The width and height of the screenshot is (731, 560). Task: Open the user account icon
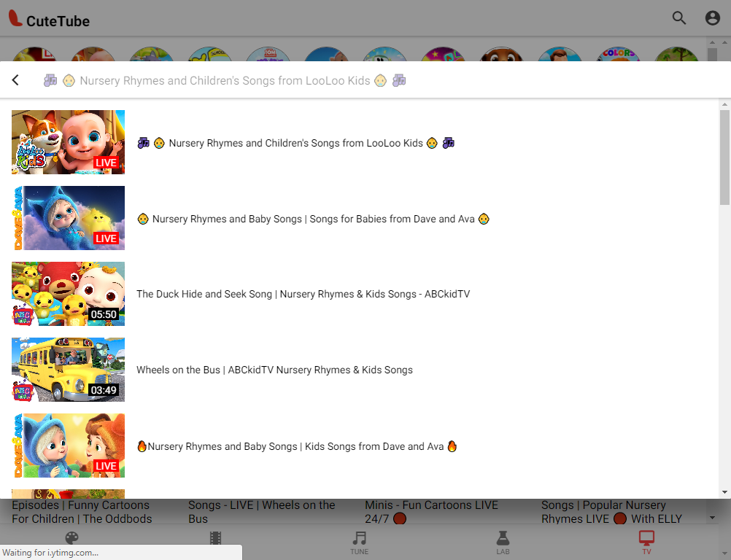tap(712, 18)
